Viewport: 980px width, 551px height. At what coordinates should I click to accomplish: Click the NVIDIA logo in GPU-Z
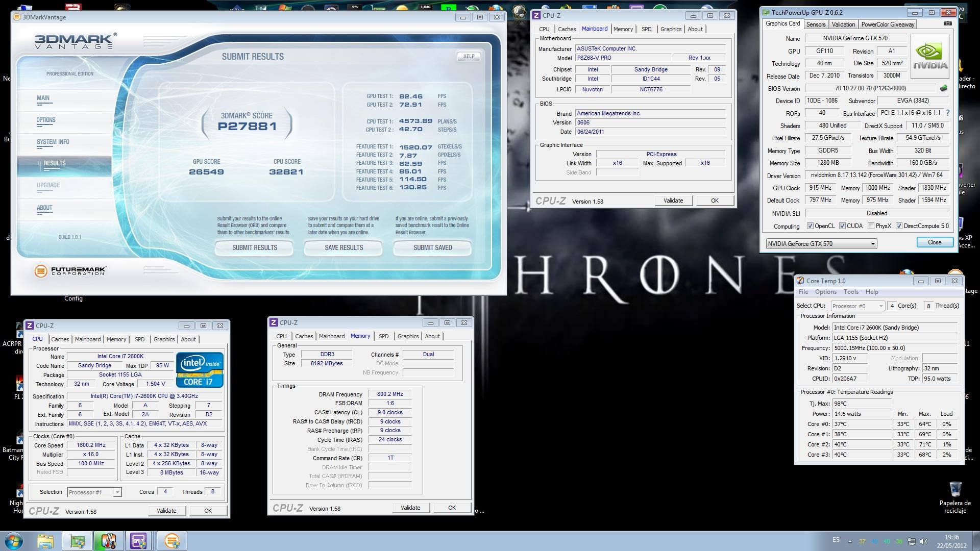click(930, 56)
